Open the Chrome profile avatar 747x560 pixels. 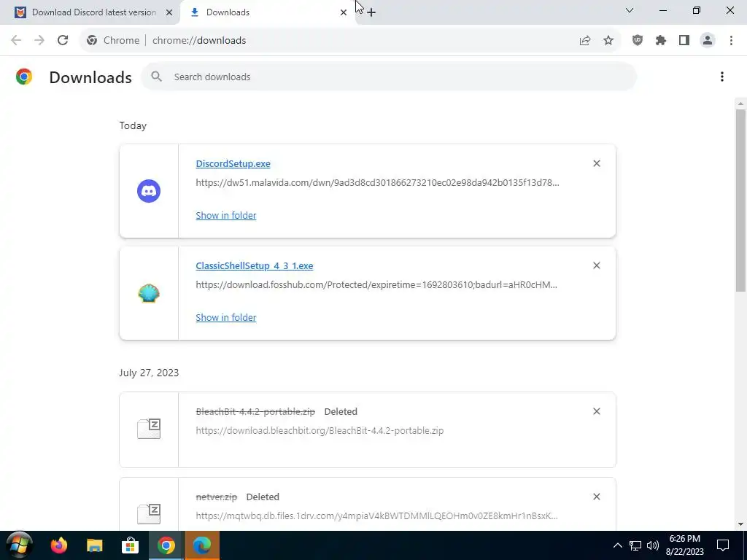pyautogui.click(x=708, y=41)
